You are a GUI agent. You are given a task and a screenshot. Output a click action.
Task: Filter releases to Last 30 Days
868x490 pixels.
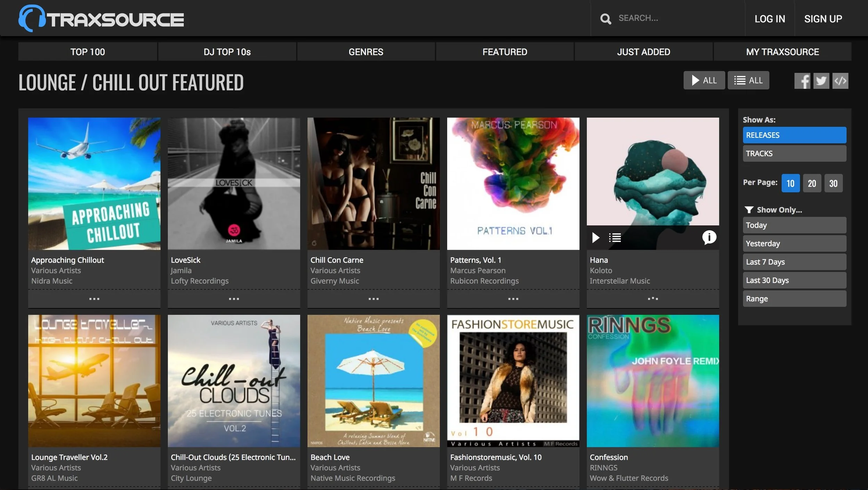tap(794, 281)
